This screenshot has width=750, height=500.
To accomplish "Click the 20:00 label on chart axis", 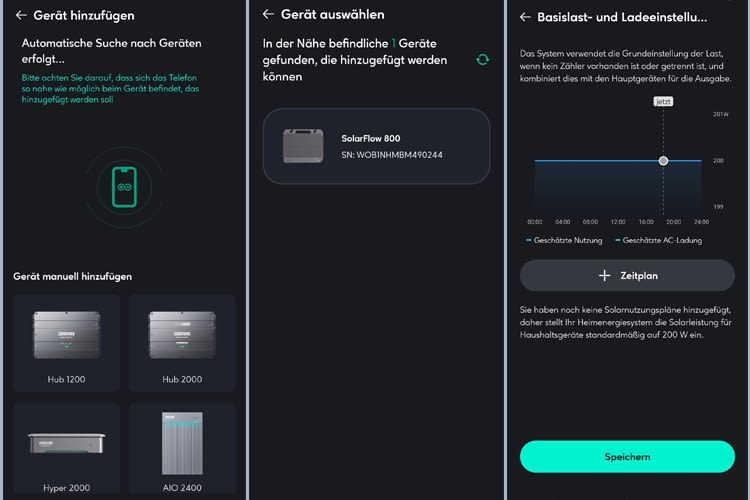I will tap(673, 222).
